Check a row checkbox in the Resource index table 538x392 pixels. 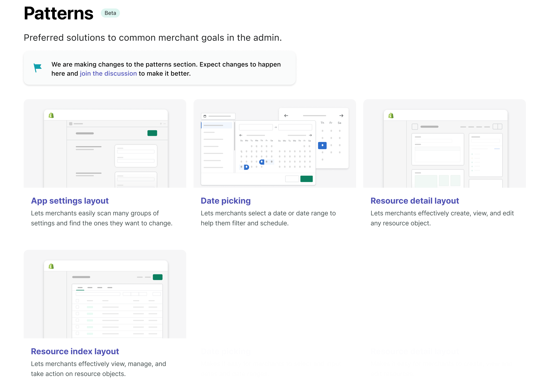pos(78,307)
